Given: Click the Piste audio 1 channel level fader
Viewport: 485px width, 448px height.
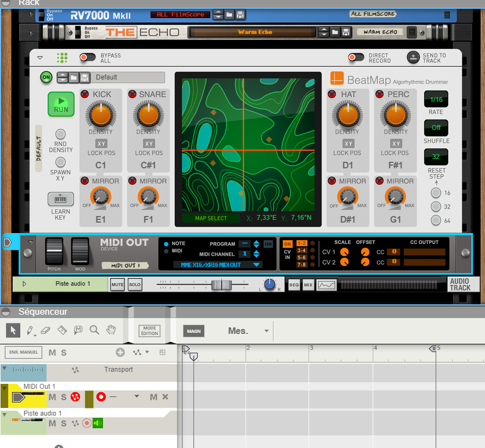Looking at the screenshot, I should 221,285.
